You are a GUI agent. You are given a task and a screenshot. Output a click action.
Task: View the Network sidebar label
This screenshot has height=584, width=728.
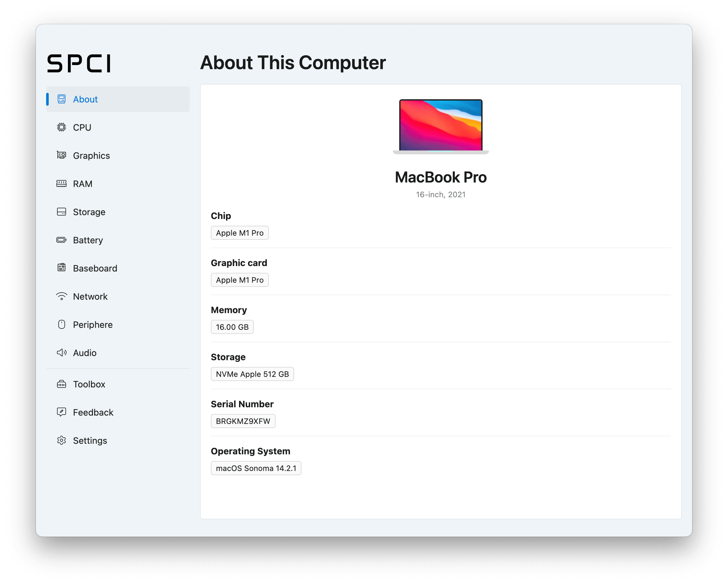coord(90,296)
